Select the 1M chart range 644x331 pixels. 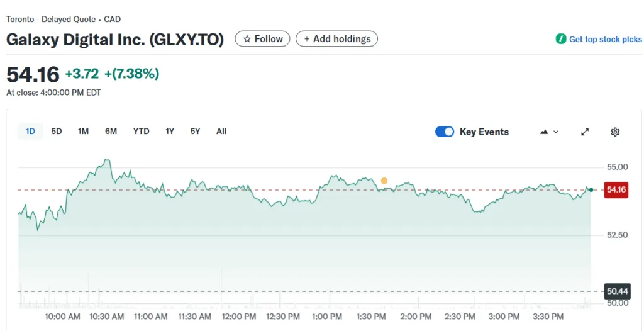(83, 132)
